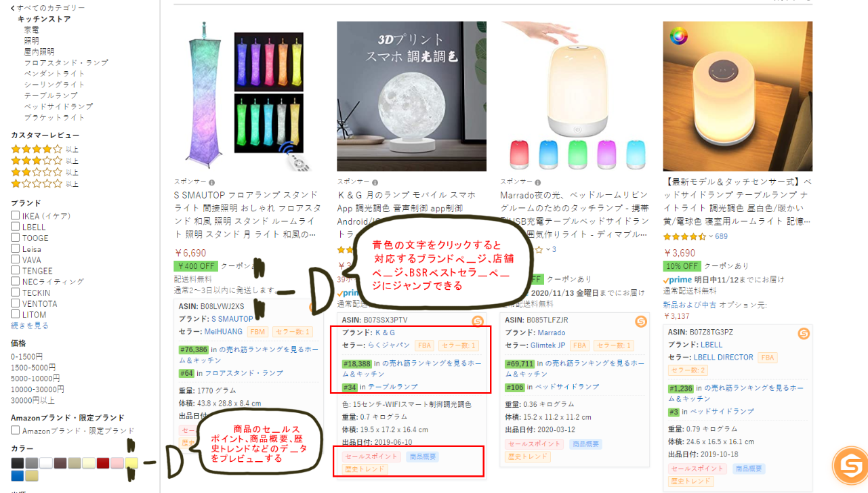
Task: Click the orange S icon on K&G card
Action: coord(478,321)
